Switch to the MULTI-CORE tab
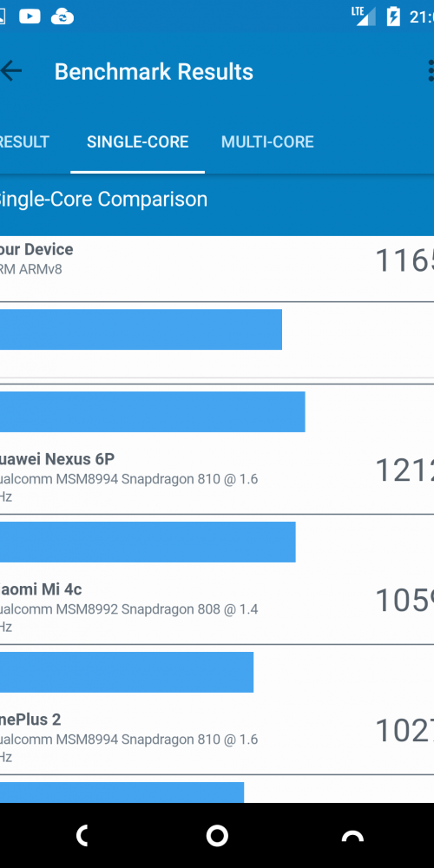 point(267,142)
